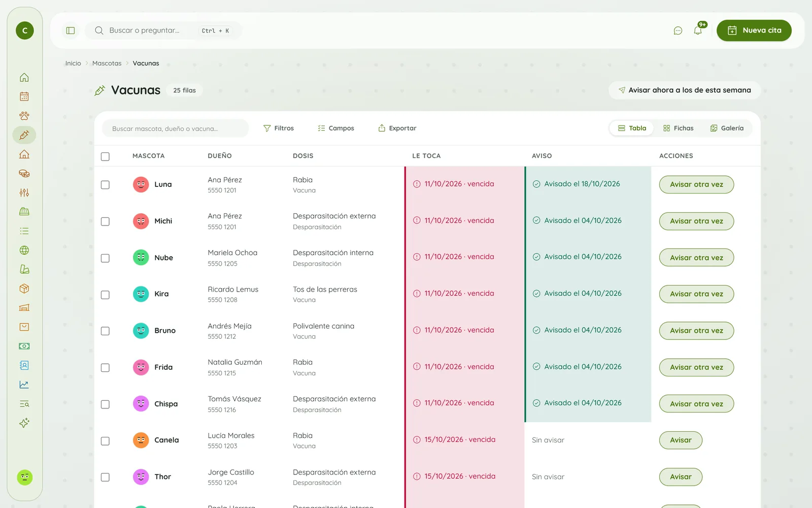Go to Inicio breadcrumb
812x508 pixels.
(73, 63)
